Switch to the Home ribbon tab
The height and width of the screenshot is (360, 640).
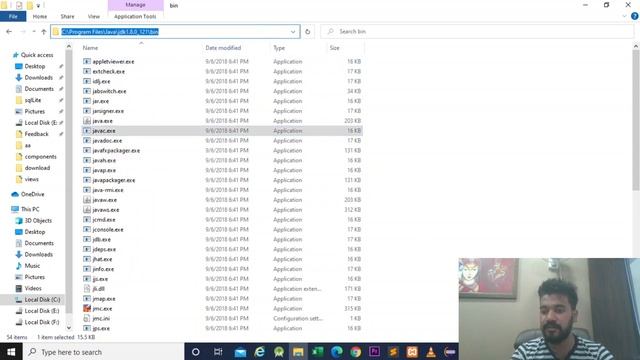(40, 16)
